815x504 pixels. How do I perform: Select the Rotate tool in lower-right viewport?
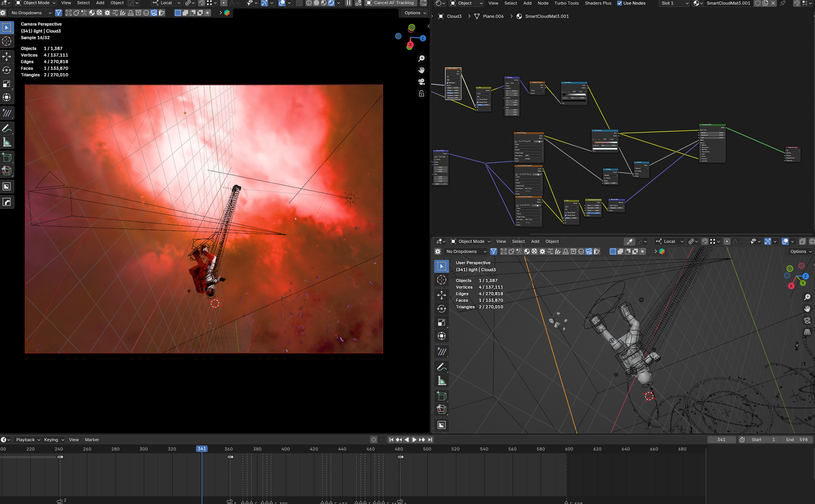coord(441,308)
